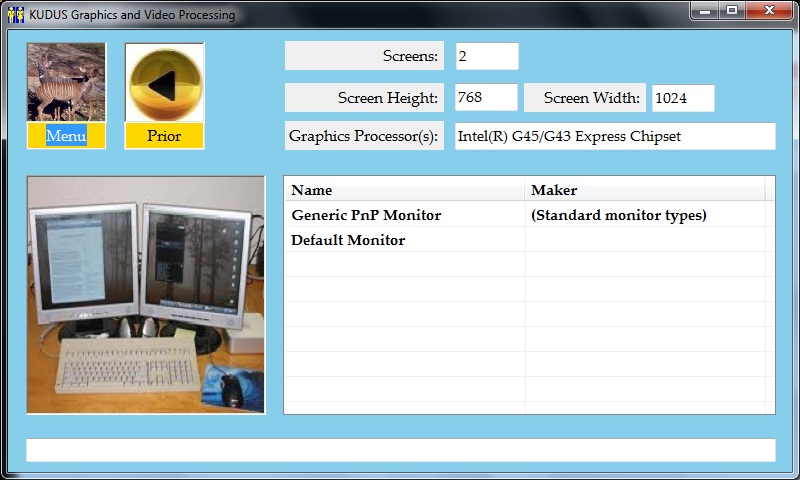Select the Default Monitor row
800x480 pixels.
pos(348,240)
